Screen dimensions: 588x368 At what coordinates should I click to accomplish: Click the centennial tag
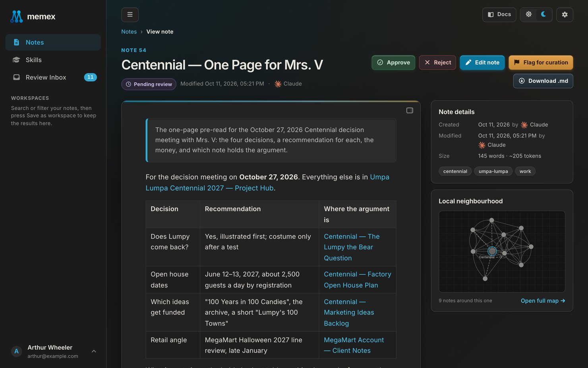tap(455, 171)
